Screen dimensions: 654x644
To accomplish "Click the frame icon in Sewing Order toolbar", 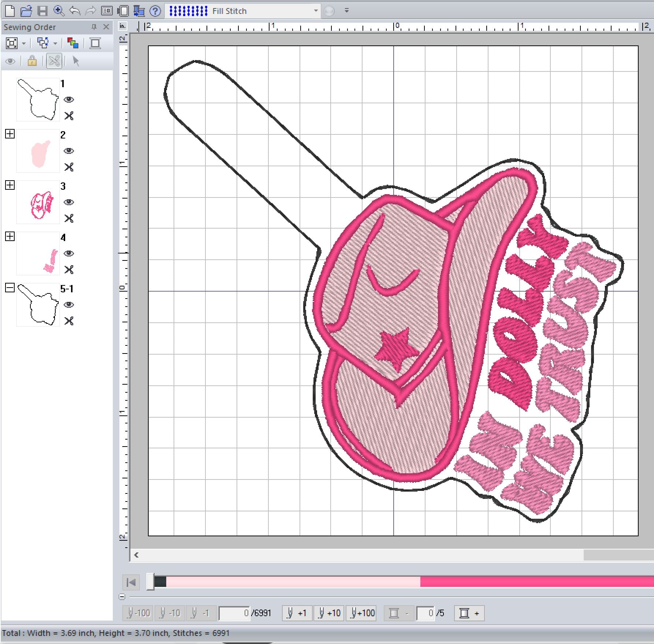I will 95,43.
